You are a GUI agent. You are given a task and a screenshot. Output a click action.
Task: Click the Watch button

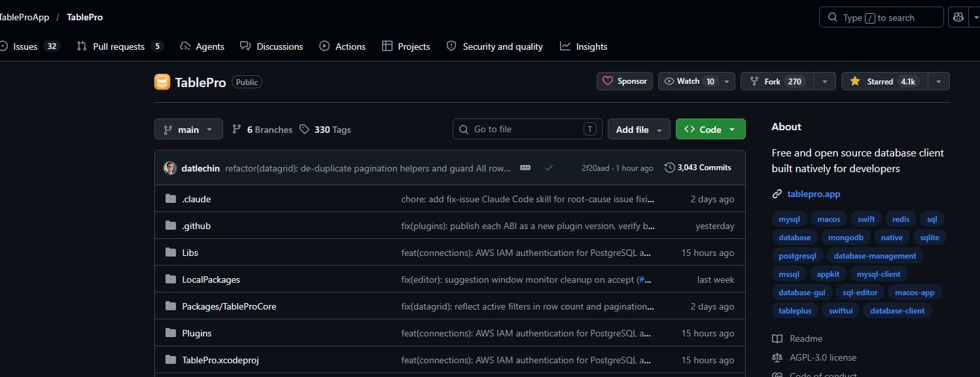click(x=696, y=81)
